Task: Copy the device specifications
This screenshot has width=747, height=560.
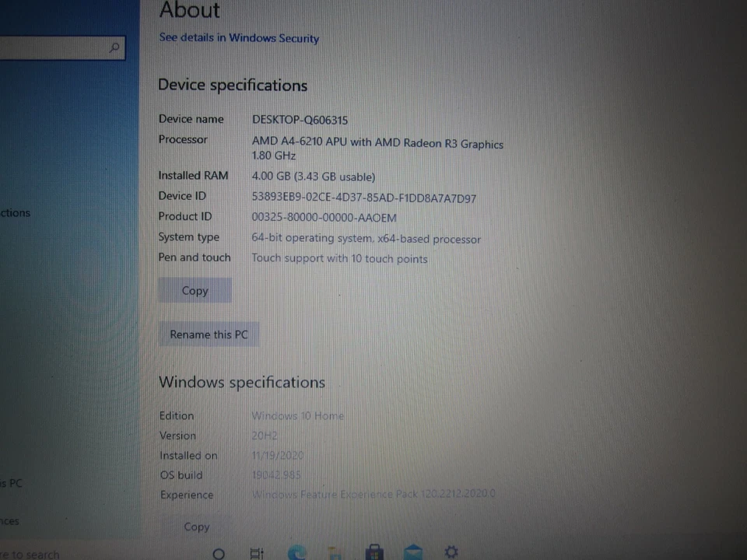Action: pyautogui.click(x=195, y=290)
